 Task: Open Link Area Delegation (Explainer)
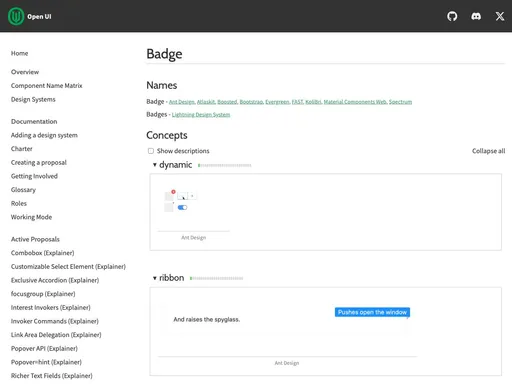[56, 335]
